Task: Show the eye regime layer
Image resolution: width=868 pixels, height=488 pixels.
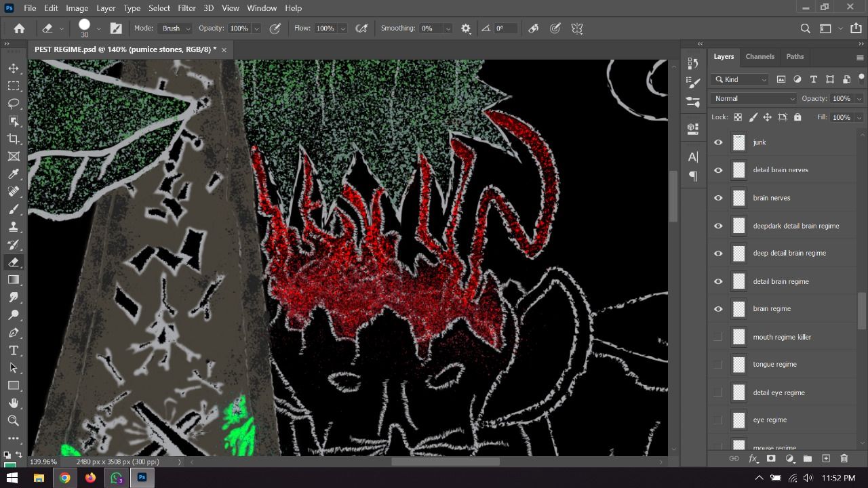Action: tap(718, 420)
